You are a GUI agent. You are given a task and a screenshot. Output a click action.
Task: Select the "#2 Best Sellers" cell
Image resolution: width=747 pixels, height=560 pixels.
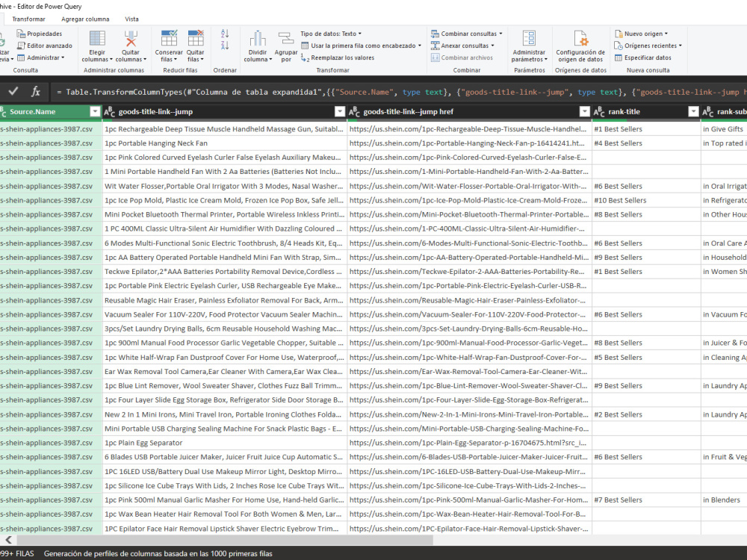646,414
